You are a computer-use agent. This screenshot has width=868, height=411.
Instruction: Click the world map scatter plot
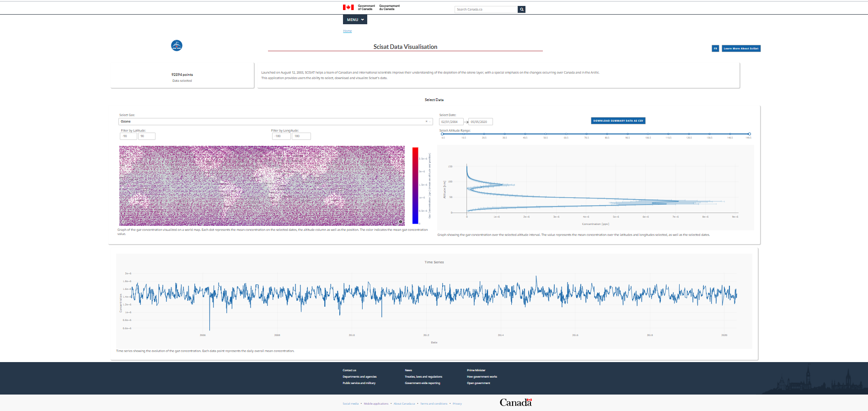point(262,186)
